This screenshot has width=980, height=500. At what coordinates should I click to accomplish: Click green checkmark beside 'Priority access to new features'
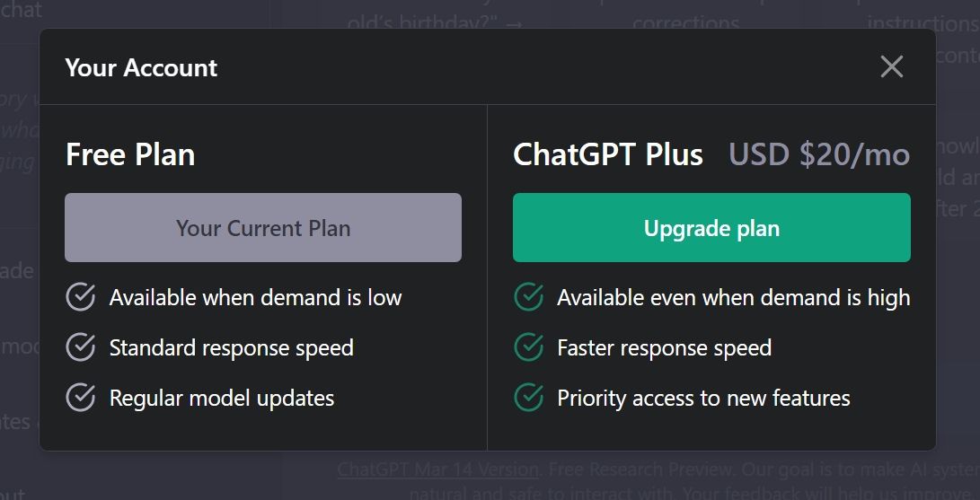(x=528, y=398)
